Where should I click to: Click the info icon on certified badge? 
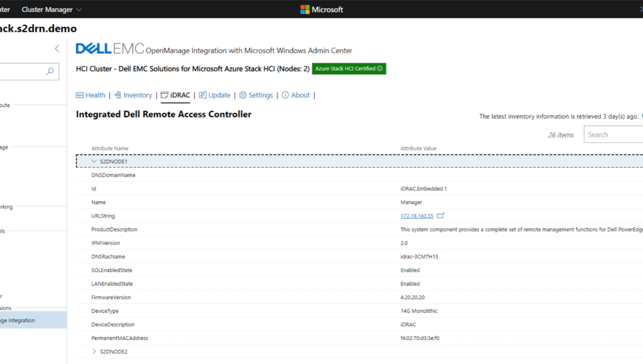[380, 69]
